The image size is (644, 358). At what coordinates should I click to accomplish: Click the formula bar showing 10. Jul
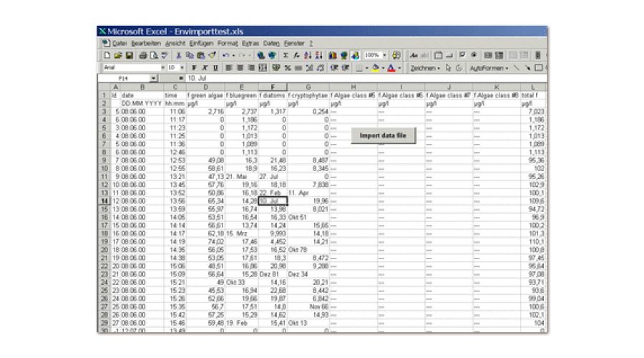click(366, 78)
